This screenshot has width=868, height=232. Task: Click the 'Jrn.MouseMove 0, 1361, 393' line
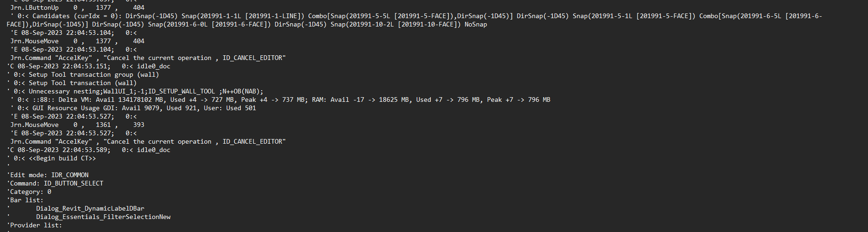point(77,125)
